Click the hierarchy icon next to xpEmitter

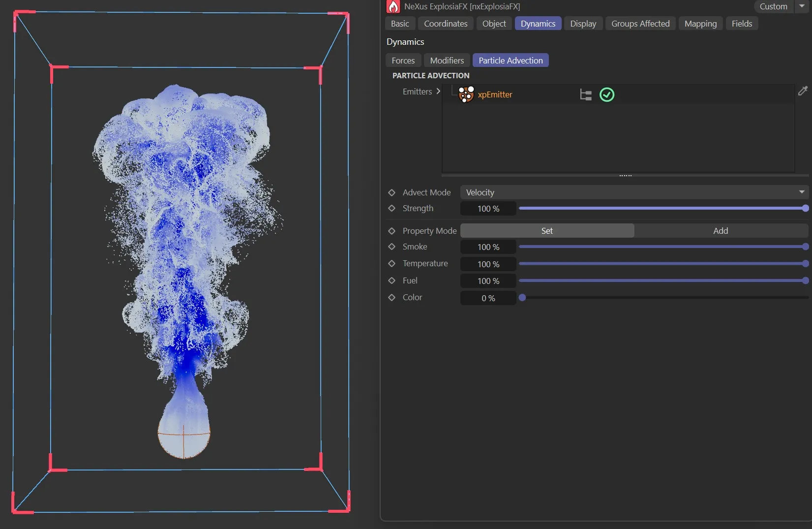[585, 94]
